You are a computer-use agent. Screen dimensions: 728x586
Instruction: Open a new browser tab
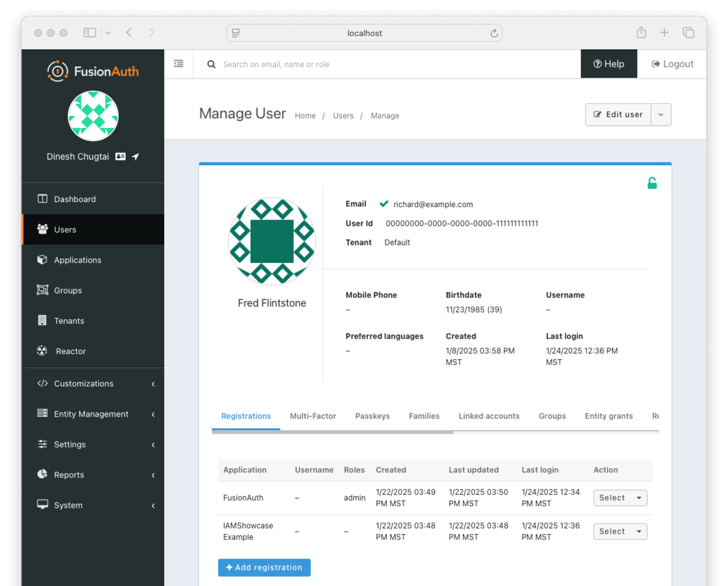pyautogui.click(x=664, y=33)
